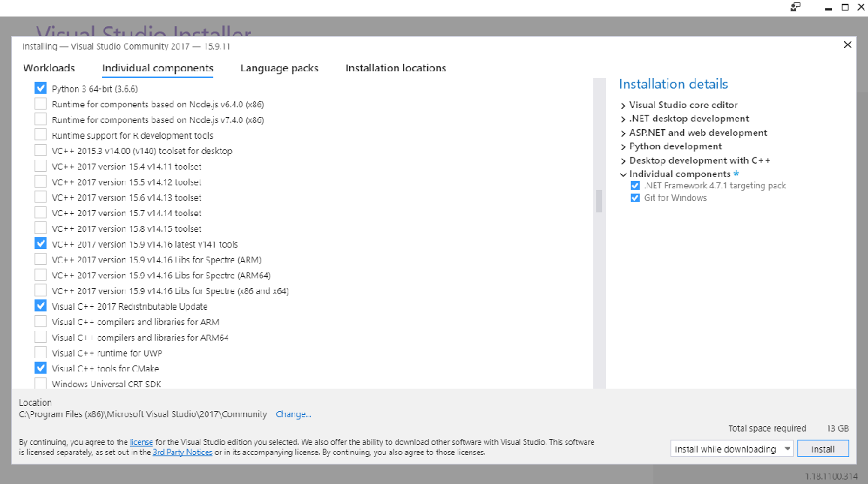Check VC++ 2015.3 v14.00 toolset for desktop
Viewport: 868px width, 484px height.
41,151
